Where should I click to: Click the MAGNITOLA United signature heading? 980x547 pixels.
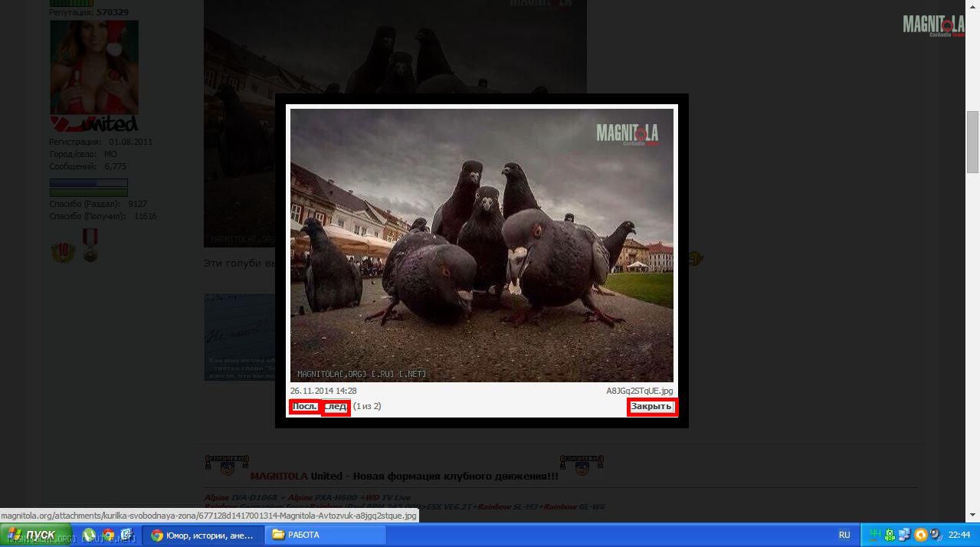pos(404,477)
